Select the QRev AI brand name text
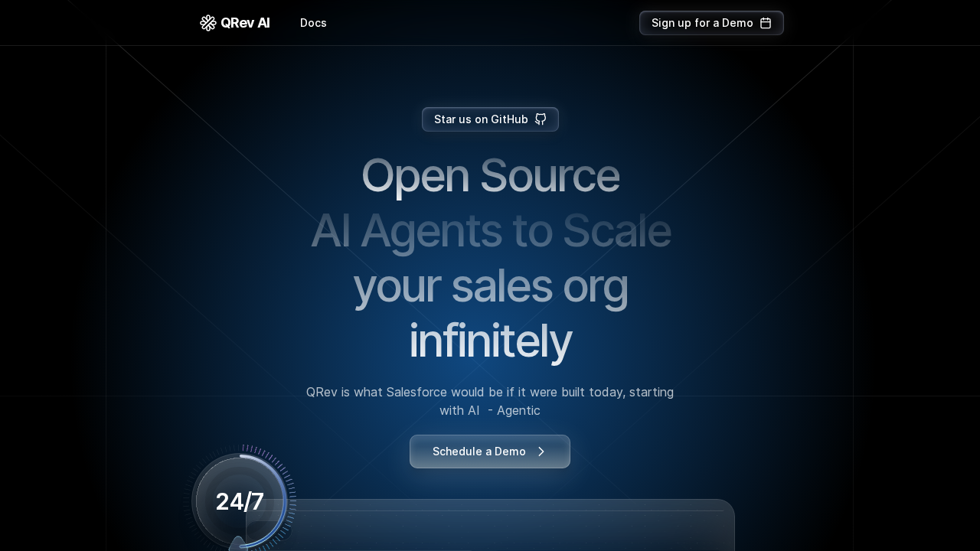This screenshot has width=980, height=551. [245, 22]
